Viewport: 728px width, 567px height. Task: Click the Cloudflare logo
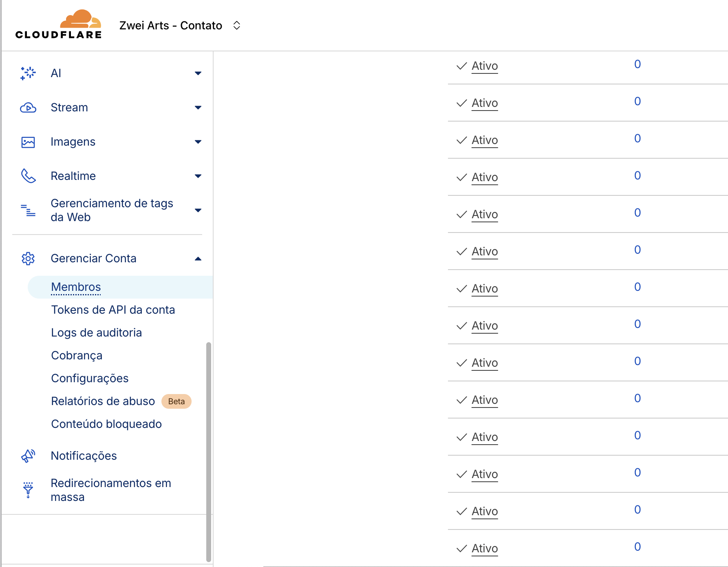pos(58,25)
